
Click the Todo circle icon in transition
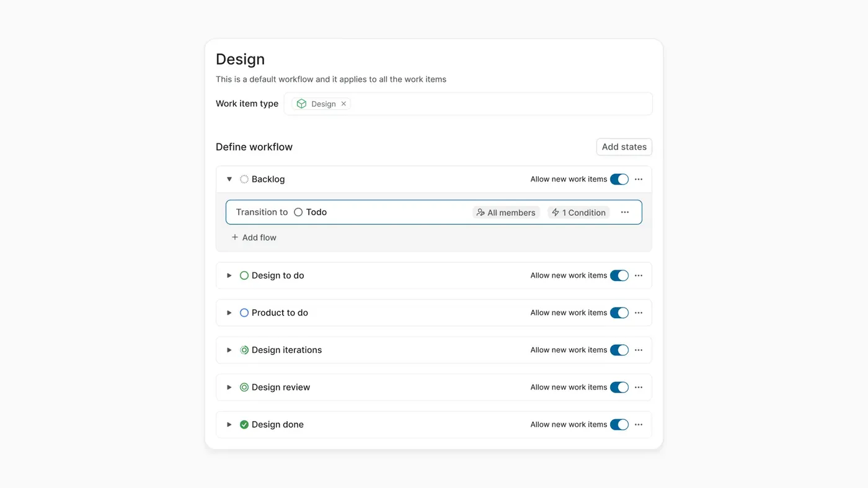coord(298,212)
